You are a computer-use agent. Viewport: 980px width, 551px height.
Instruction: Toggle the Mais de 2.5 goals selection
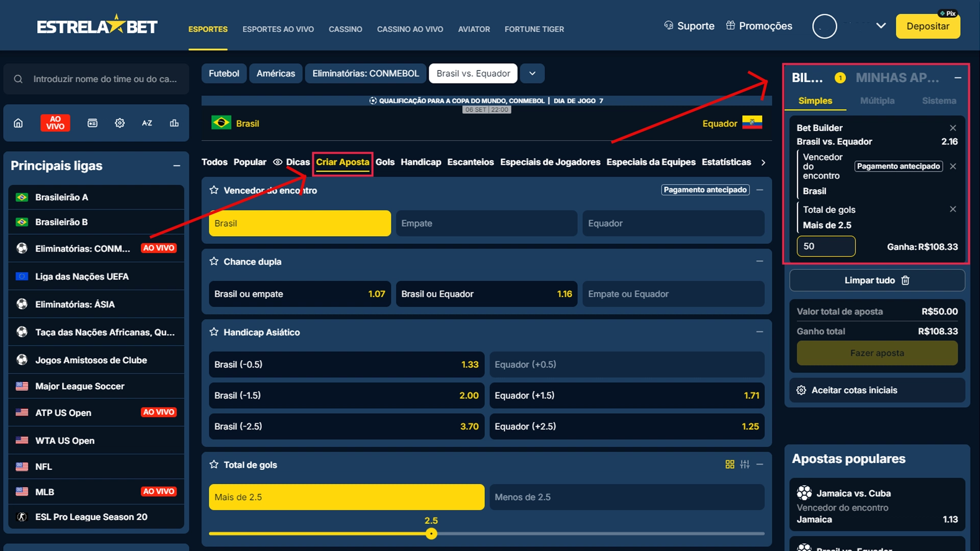point(347,497)
